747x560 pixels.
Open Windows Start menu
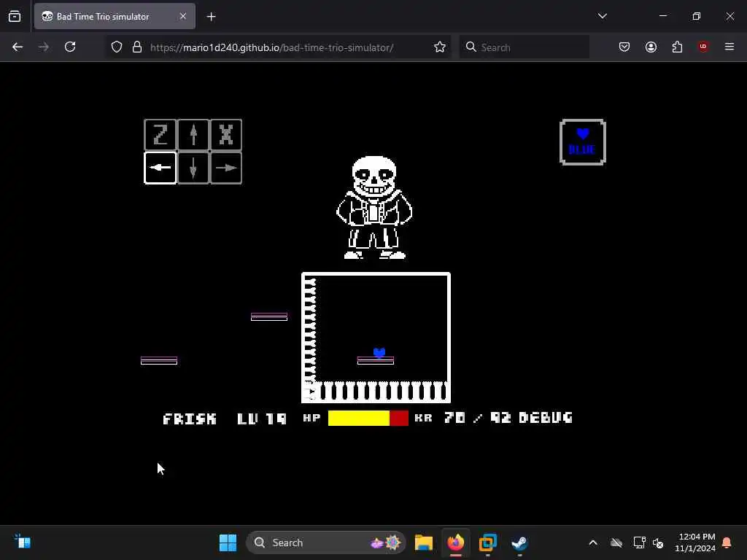pyautogui.click(x=228, y=542)
